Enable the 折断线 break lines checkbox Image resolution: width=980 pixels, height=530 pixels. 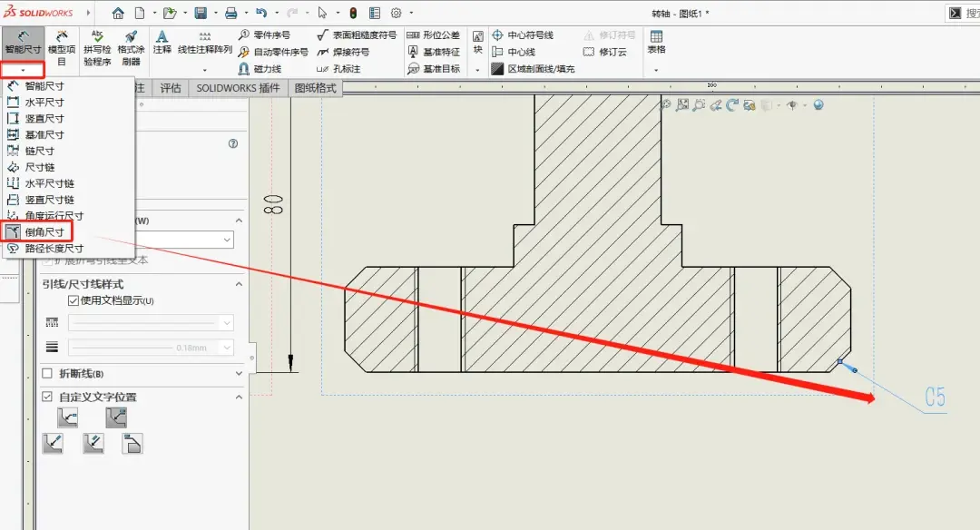pyautogui.click(x=47, y=374)
